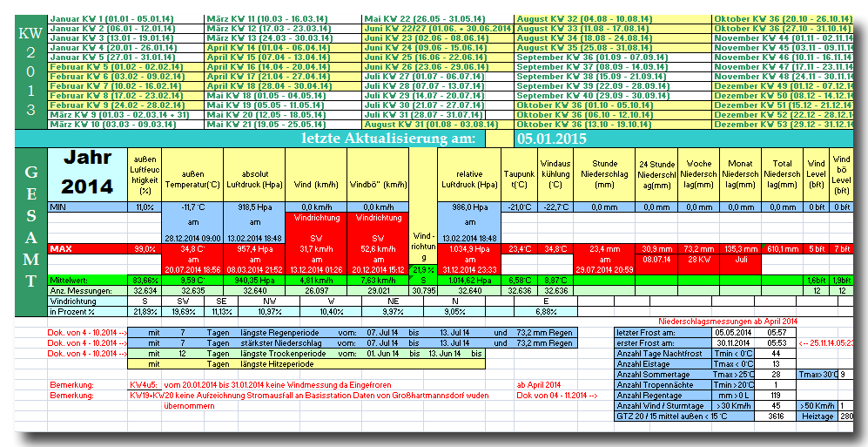Click the last frost date cell 05.05.2014

coord(733,333)
